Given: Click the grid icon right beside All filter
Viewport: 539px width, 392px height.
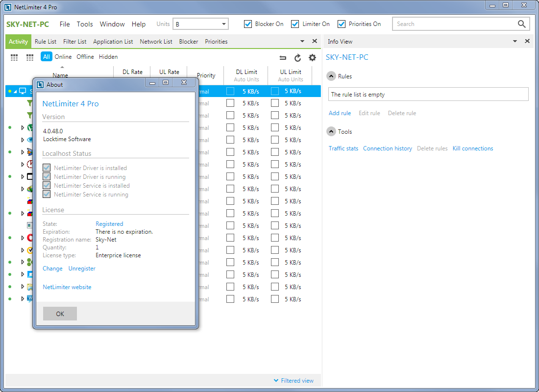Looking at the screenshot, I should click(30, 57).
